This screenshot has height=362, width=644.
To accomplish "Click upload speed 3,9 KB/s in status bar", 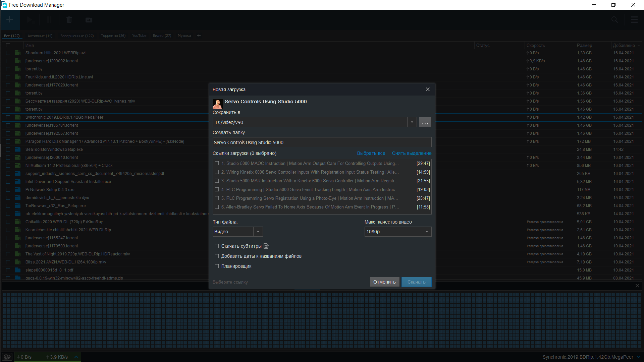I will (x=57, y=357).
